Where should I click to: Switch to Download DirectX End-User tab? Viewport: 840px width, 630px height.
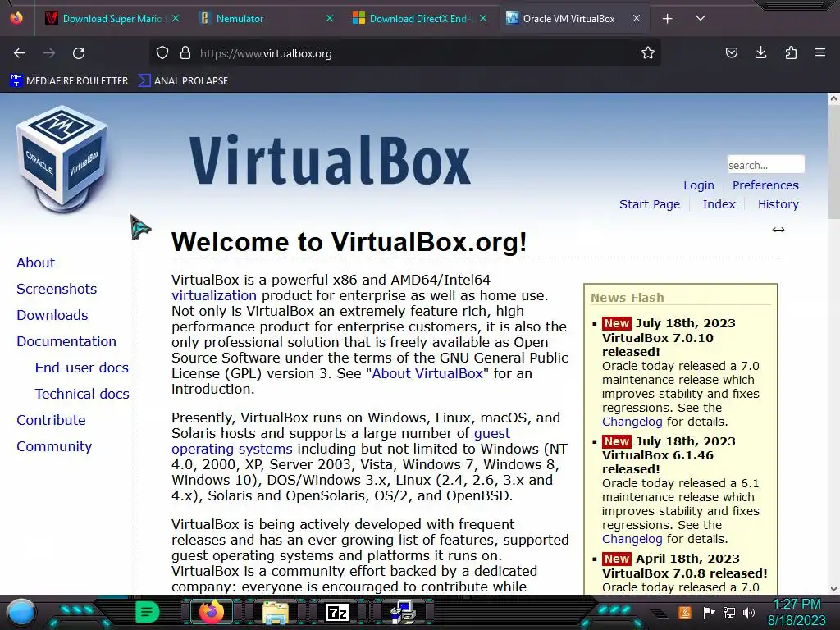coord(420,19)
